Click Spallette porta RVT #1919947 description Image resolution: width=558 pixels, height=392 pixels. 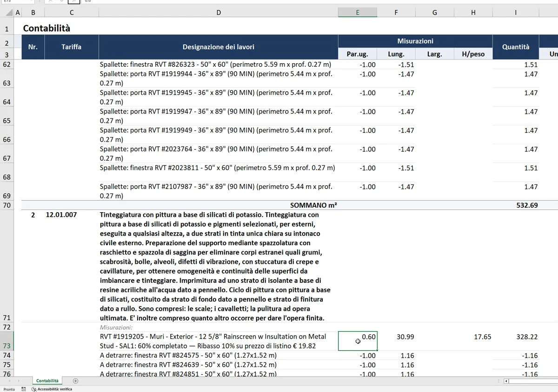tap(219, 116)
